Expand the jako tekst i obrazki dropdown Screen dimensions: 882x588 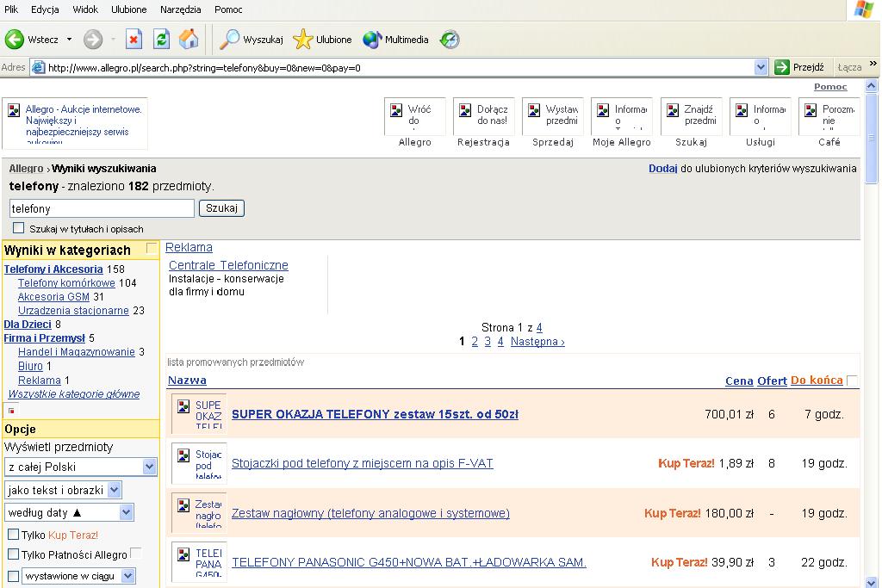(x=115, y=490)
